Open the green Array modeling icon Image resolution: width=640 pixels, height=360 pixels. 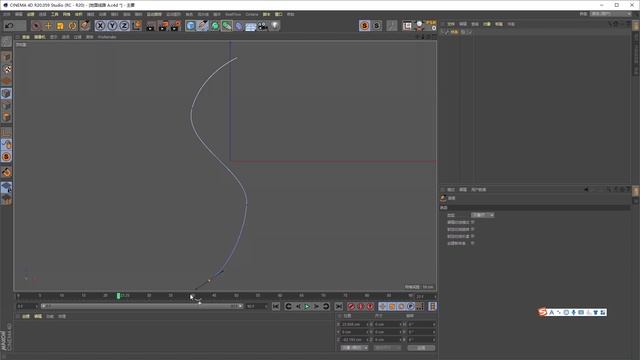pos(227,26)
